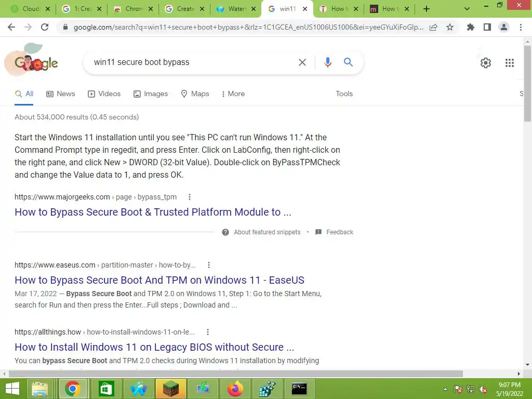Open the Chrome profile avatar
The image size is (532, 399).
pyautogui.click(x=504, y=27)
